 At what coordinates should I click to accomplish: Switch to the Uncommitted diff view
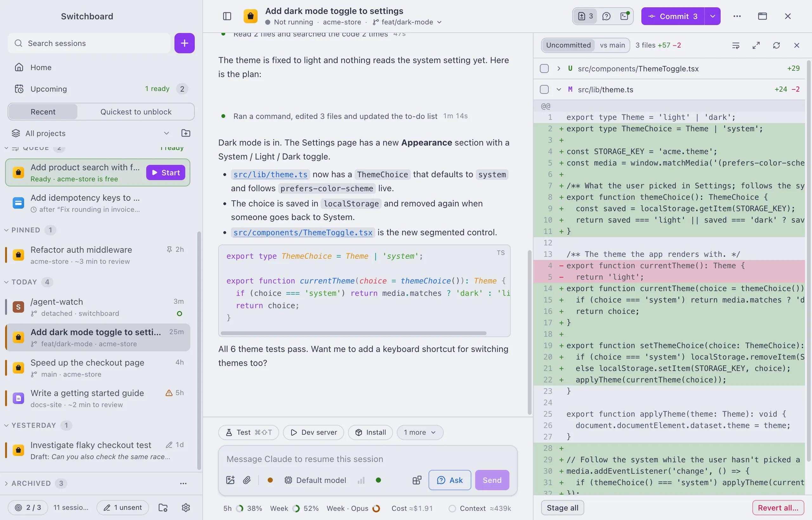tap(568, 45)
